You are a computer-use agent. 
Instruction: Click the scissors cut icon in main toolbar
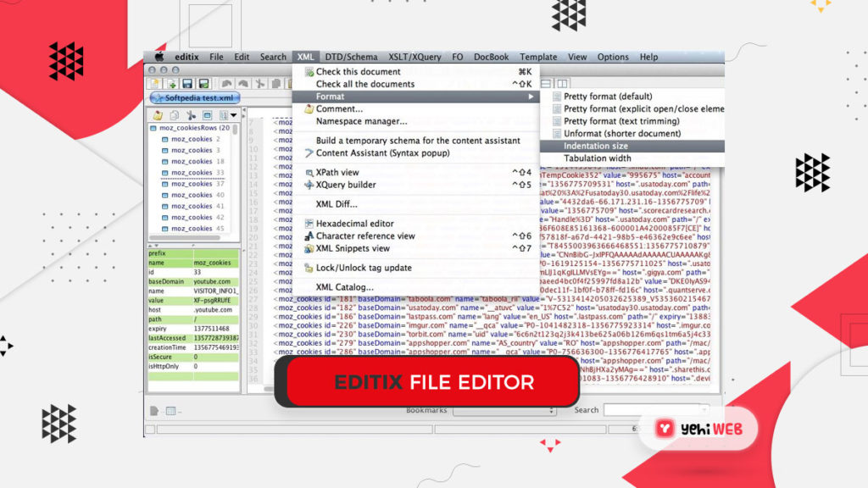[260, 84]
